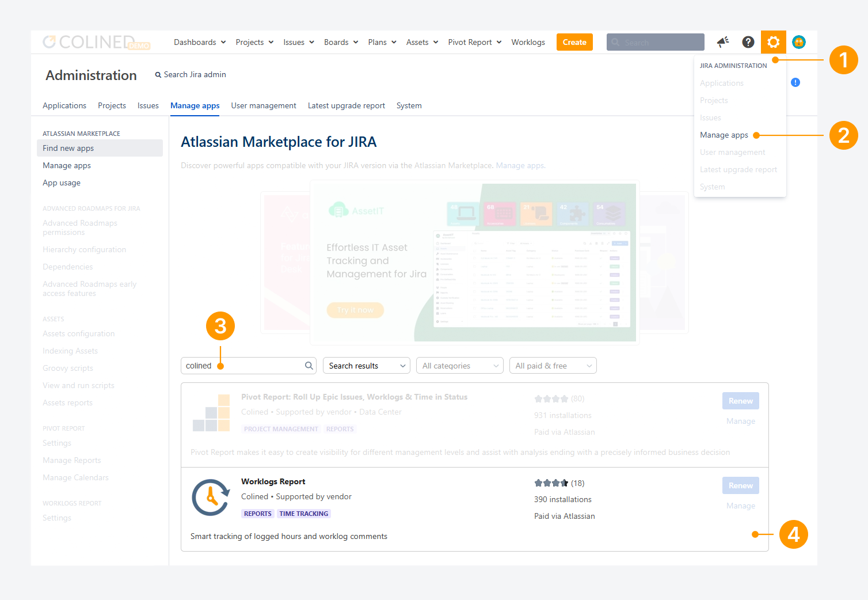Image resolution: width=868 pixels, height=600 pixels.
Task: Click the TIME TRACKING category tag
Action: pyautogui.click(x=304, y=514)
